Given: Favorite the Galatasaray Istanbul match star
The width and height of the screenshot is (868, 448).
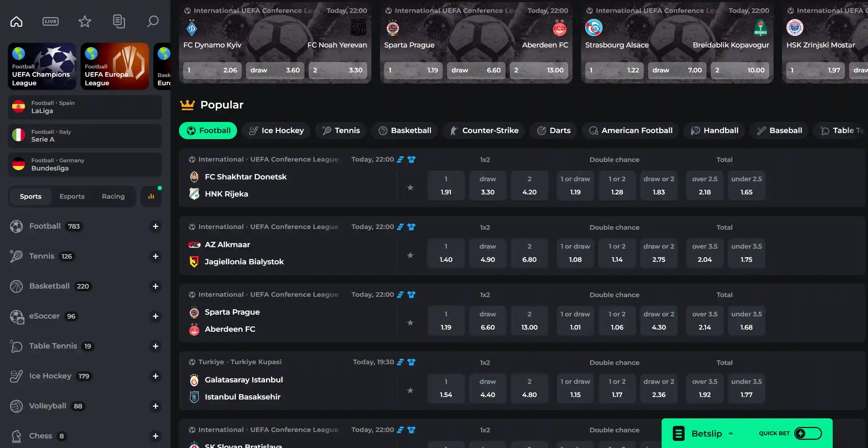Looking at the screenshot, I should (410, 390).
